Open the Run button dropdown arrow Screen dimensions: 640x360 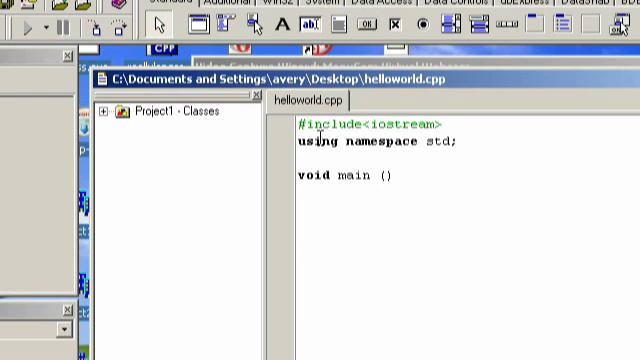pos(46,28)
